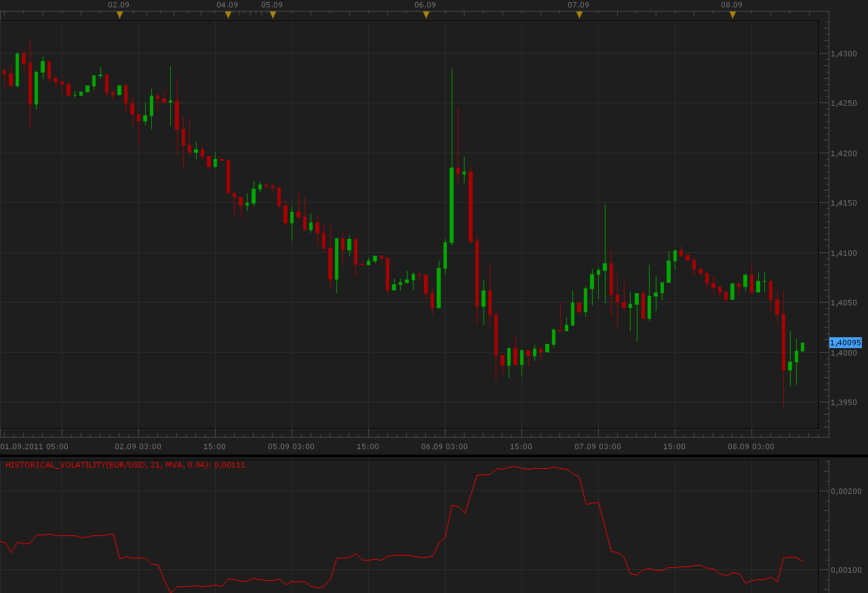Click the 06.09 date marker triangle
The image size is (868, 593).
point(426,14)
